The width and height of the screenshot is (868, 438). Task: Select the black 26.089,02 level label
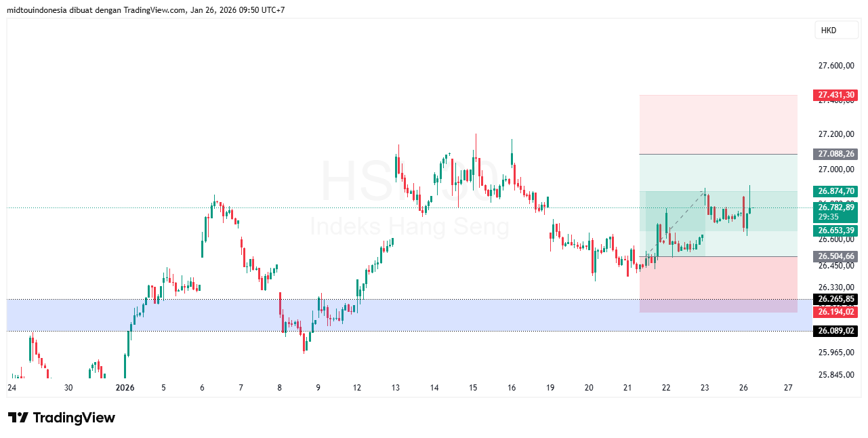835,331
